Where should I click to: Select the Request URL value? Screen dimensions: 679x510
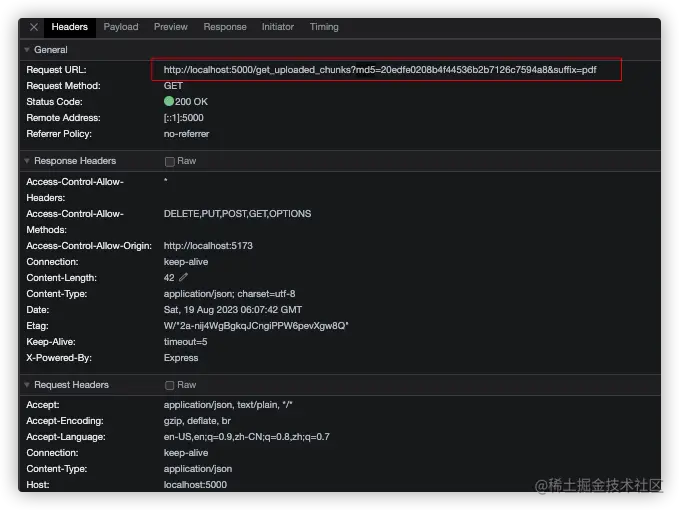click(380, 70)
